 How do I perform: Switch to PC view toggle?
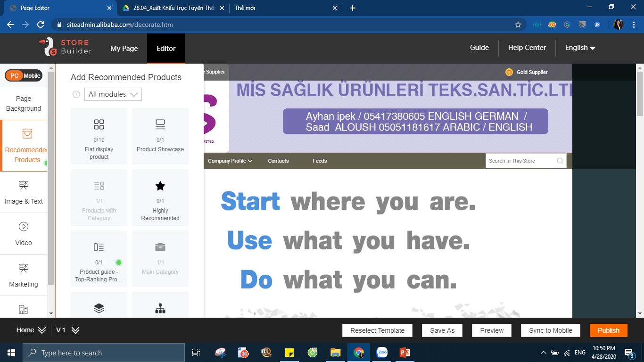pyautogui.click(x=15, y=75)
